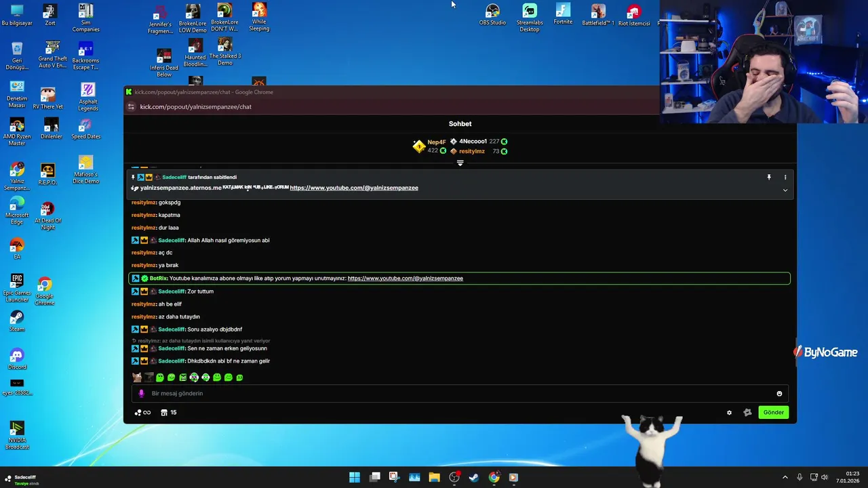
Task: Open Task View on taskbar
Action: click(x=374, y=477)
